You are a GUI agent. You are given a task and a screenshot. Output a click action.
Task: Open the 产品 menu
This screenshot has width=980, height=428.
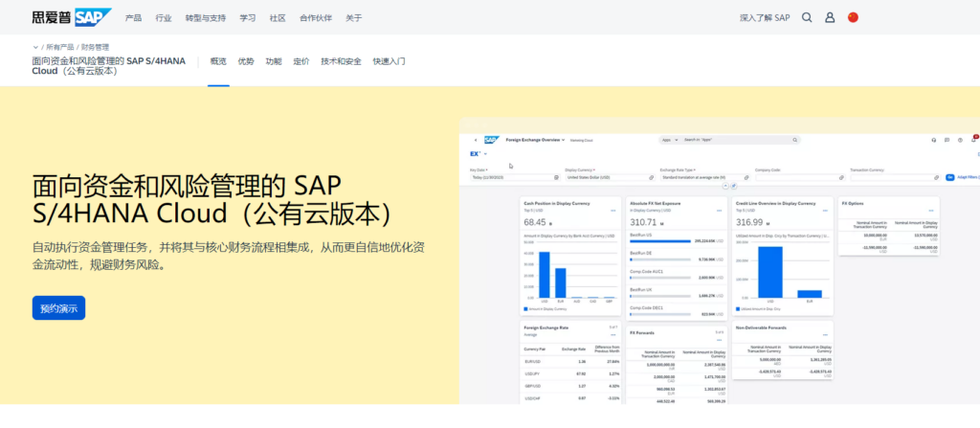[133, 17]
